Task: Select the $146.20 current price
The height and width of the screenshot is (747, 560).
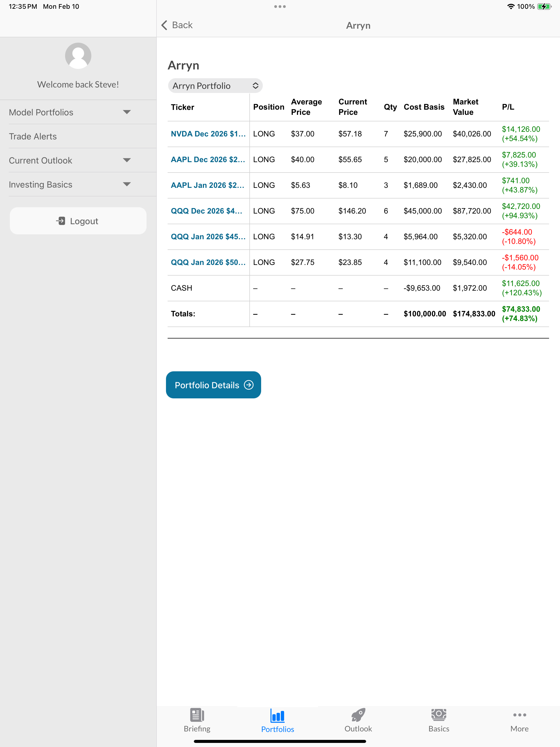Action: point(352,211)
